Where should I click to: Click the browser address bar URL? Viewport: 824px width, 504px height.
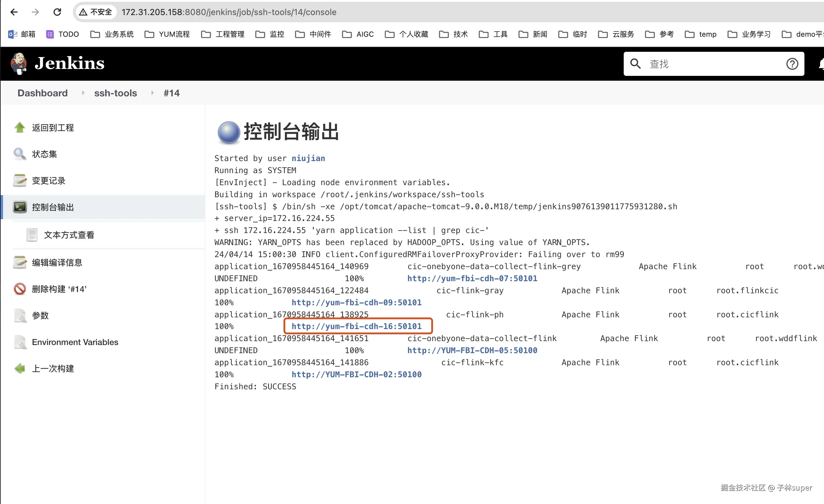pyautogui.click(x=229, y=12)
